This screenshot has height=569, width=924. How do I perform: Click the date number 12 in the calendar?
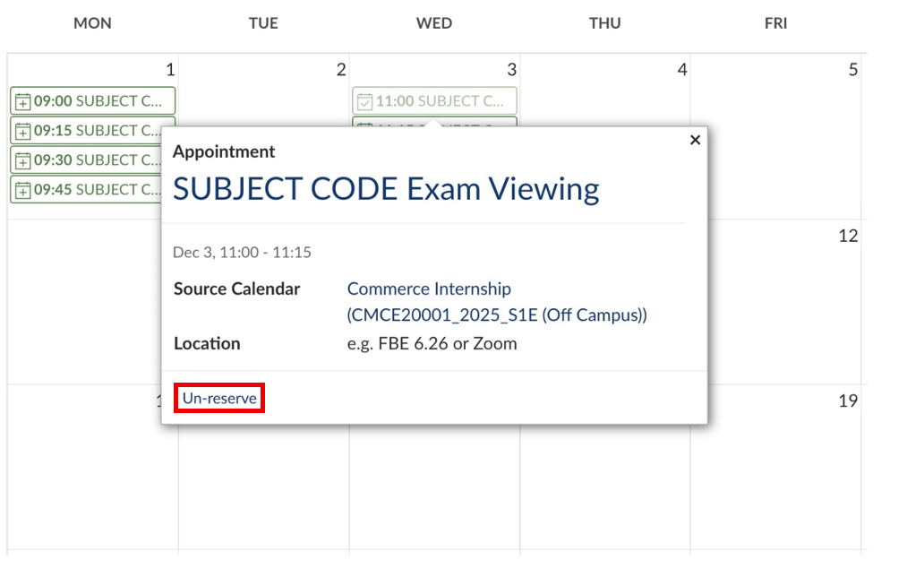848,236
